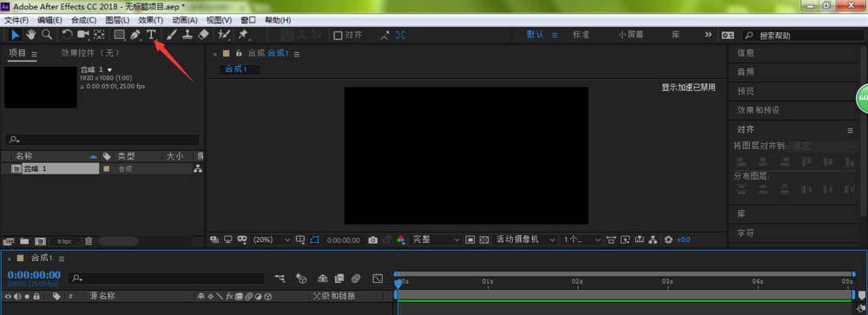This screenshot has width=868, height=315.
Task: Toggle frame blending for all layers
Action: pos(339,278)
